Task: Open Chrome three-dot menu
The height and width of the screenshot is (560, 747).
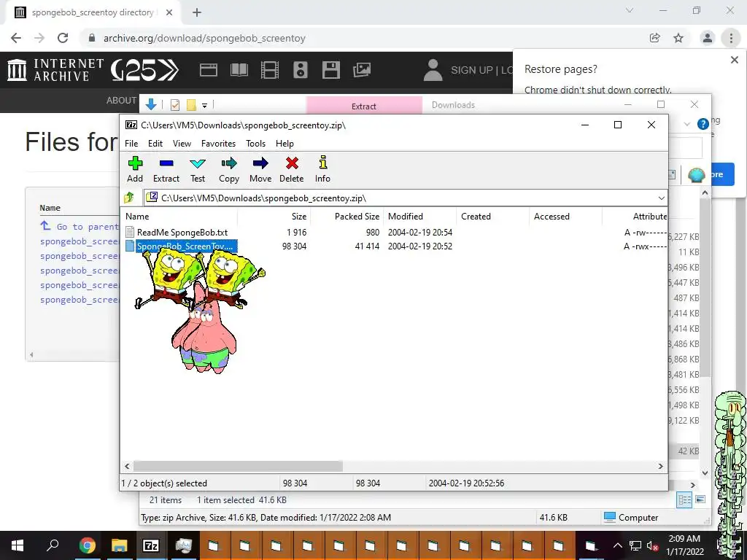Action: click(x=731, y=38)
